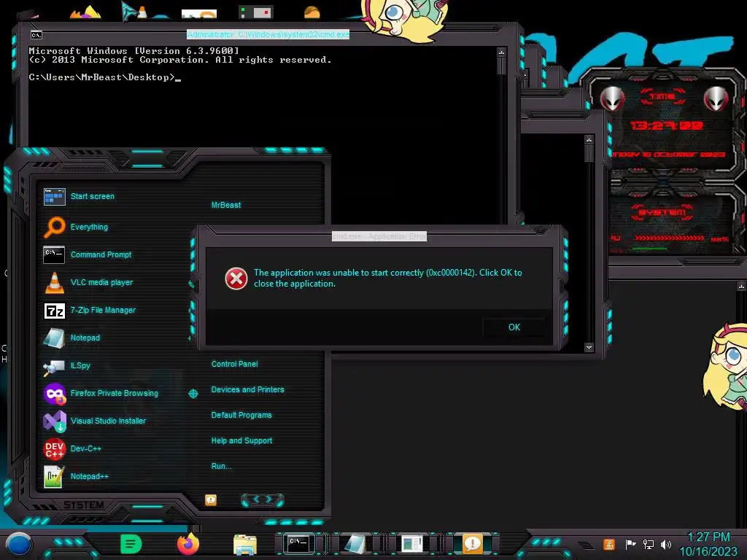Switch to the error dialog taskbar button
Image resolution: width=747 pixels, height=560 pixels.
472,544
